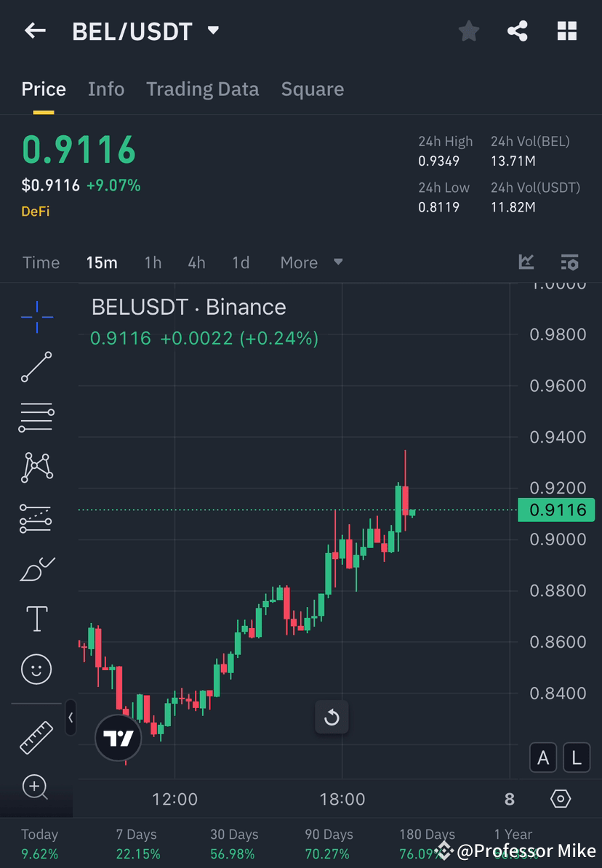Image resolution: width=602 pixels, height=868 pixels.
Task: Select the 1h timeframe
Action: (x=153, y=262)
